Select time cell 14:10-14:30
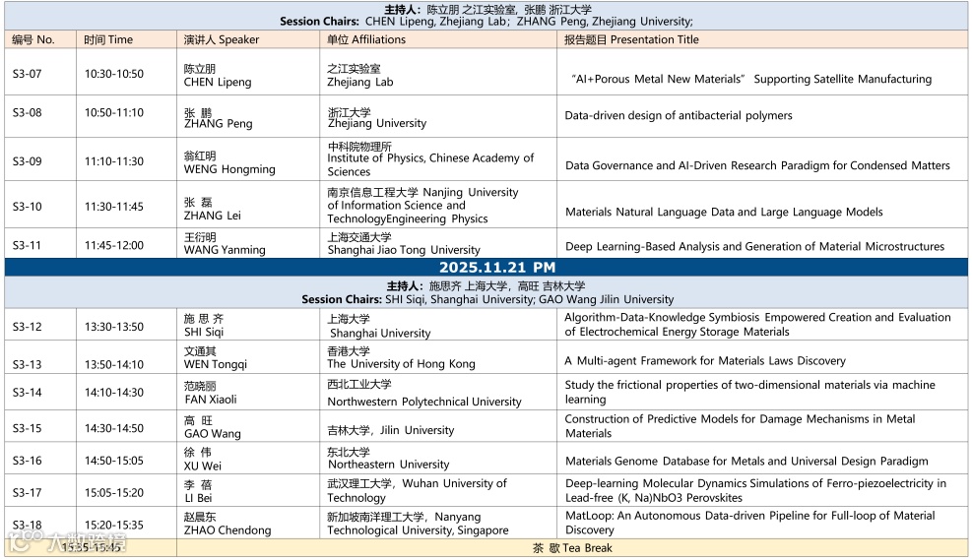Screen dimensions: 972x560 coord(114,393)
